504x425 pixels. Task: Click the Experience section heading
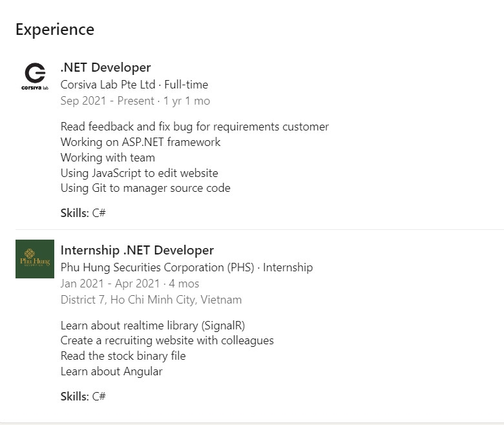point(55,30)
